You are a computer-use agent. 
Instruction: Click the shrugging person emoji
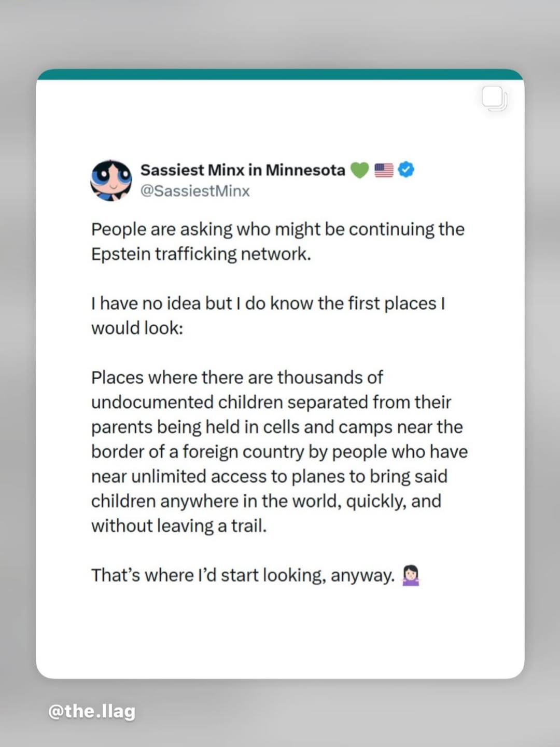(411, 575)
